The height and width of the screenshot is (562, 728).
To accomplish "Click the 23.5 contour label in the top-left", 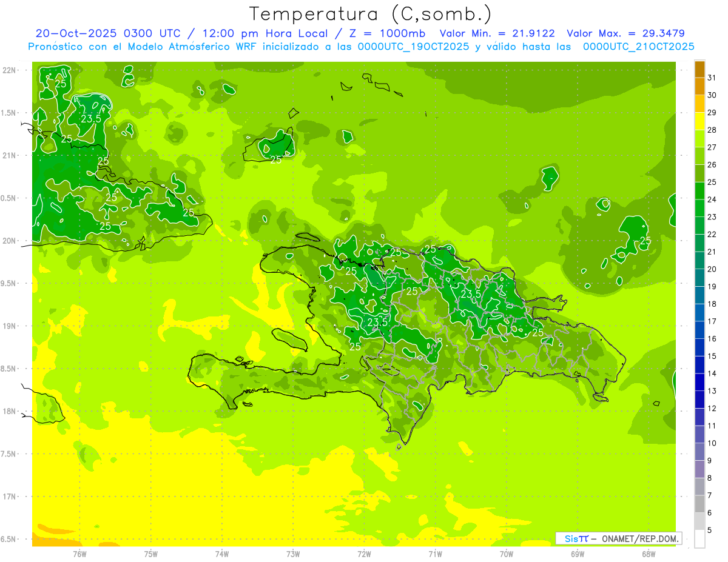I will 91,119.
